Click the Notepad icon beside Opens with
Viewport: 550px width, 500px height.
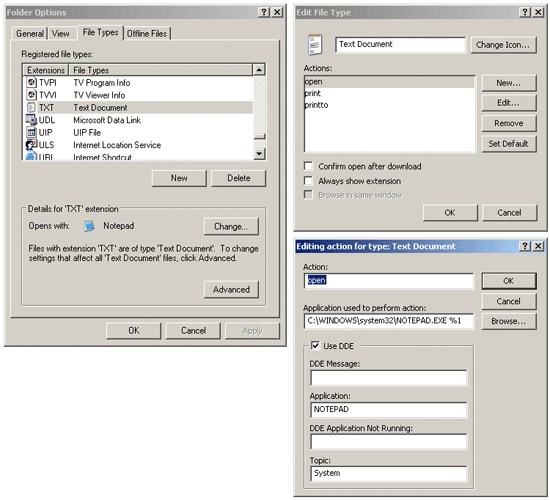click(x=89, y=226)
